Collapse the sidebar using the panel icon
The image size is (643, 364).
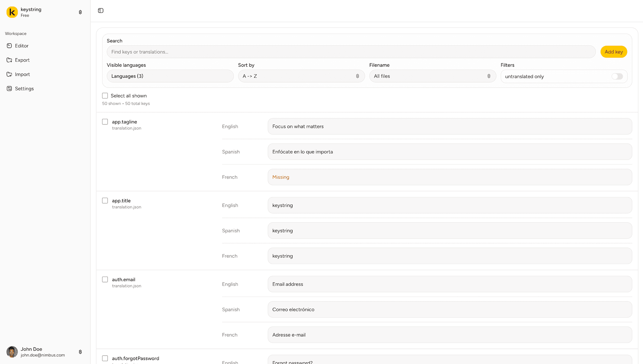point(100,11)
